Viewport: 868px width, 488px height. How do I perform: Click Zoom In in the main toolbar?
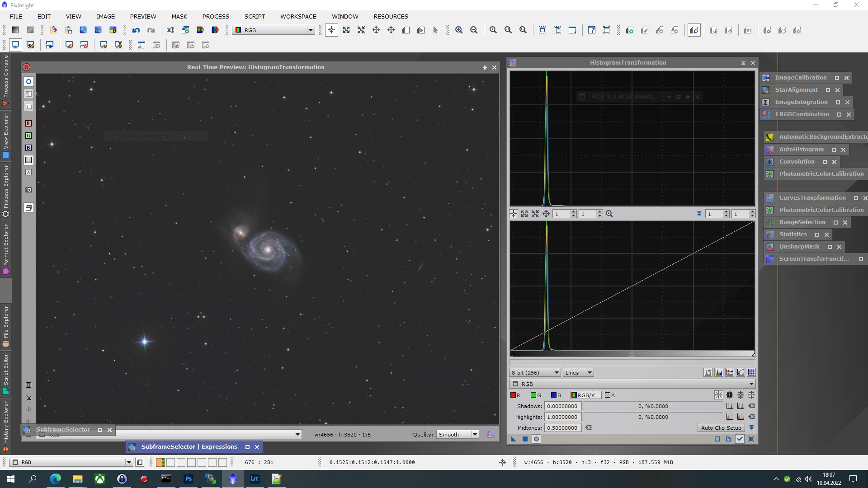(459, 30)
